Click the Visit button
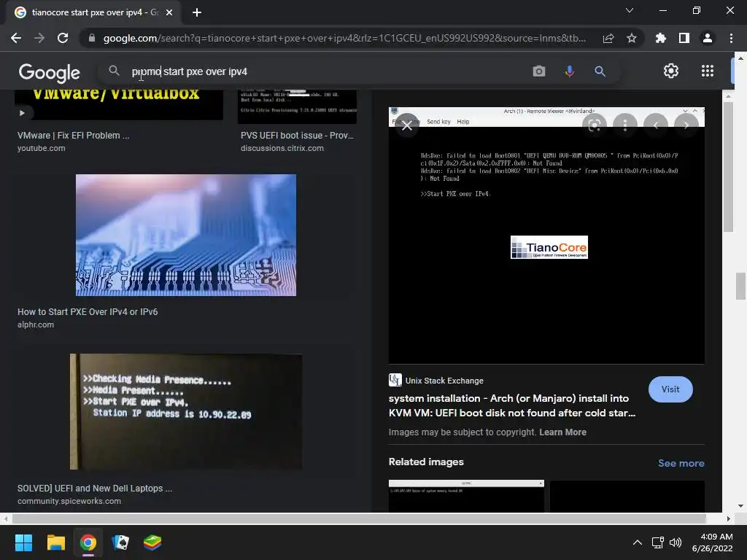 click(670, 389)
